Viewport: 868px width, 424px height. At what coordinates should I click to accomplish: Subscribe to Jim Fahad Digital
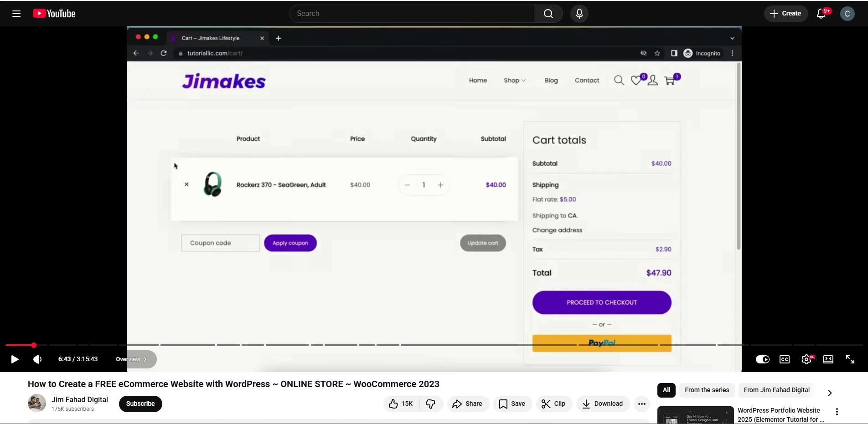tap(140, 404)
